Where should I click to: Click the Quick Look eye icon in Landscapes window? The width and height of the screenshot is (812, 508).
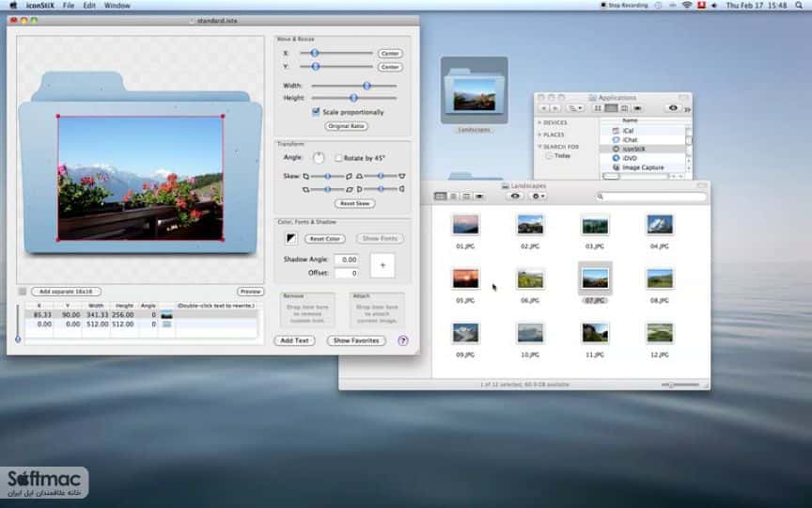click(515, 196)
